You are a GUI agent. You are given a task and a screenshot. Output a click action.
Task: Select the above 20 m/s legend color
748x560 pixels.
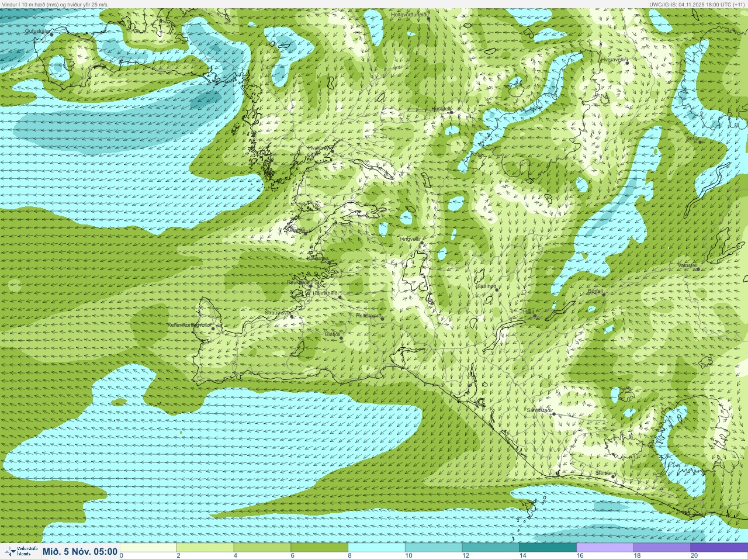click(x=718, y=548)
